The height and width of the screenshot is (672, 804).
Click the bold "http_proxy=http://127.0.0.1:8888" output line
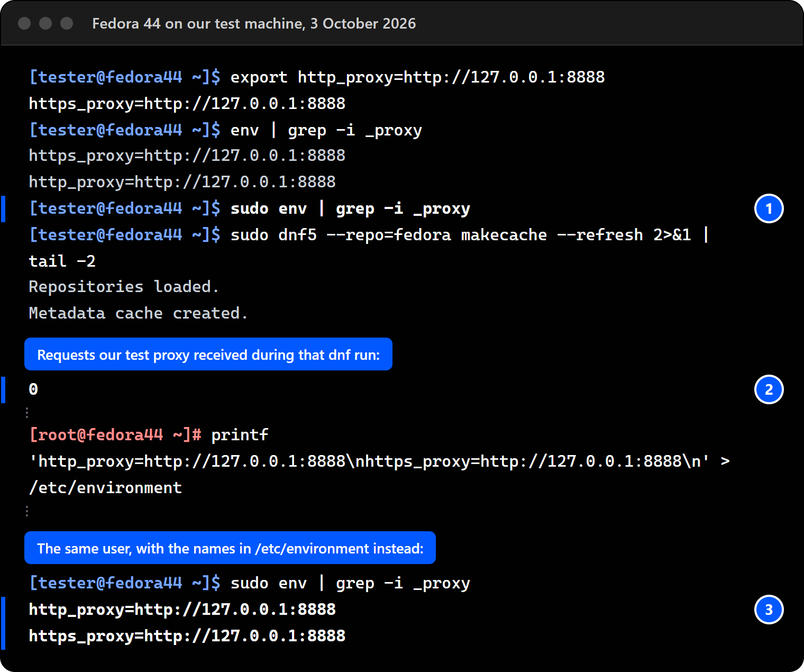point(182,610)
